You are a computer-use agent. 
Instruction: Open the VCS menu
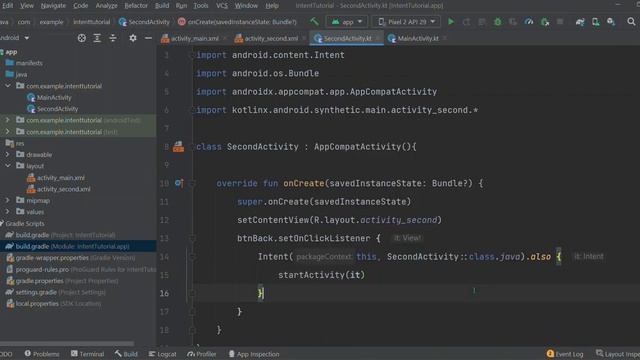click(222, 6)
